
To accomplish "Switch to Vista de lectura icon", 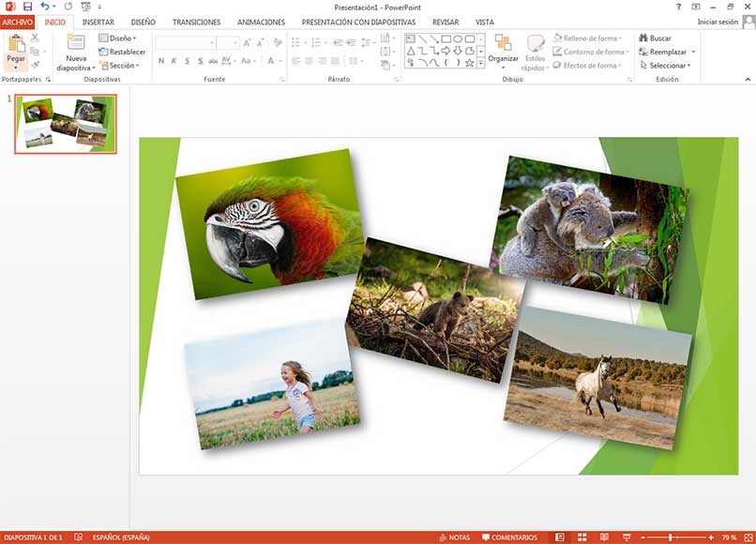I will point(605,536).
